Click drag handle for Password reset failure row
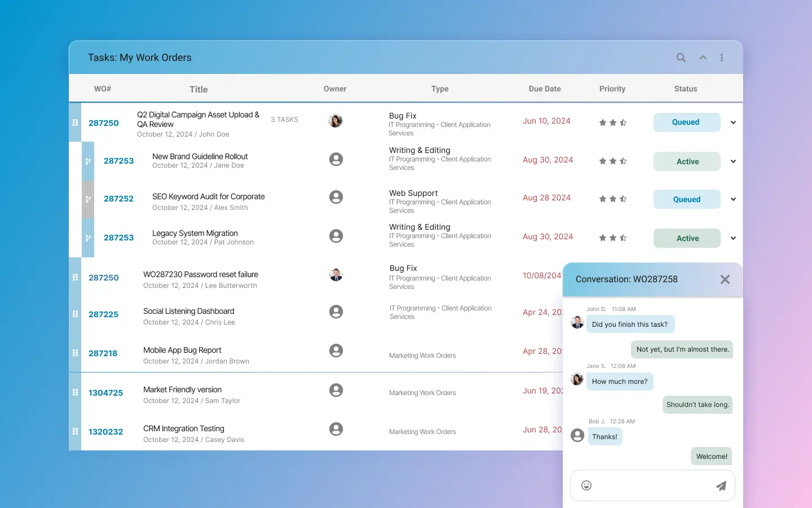 click(75, 277)
